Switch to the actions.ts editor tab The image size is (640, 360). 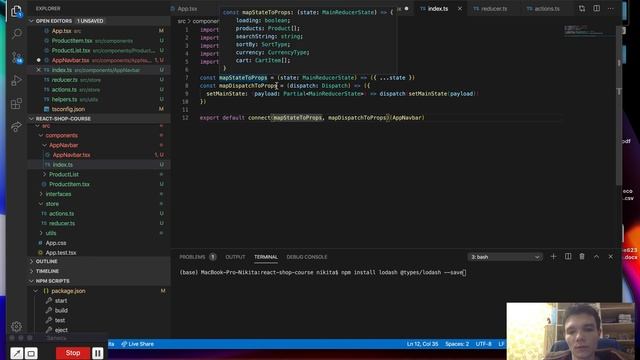tap(547, 8)
